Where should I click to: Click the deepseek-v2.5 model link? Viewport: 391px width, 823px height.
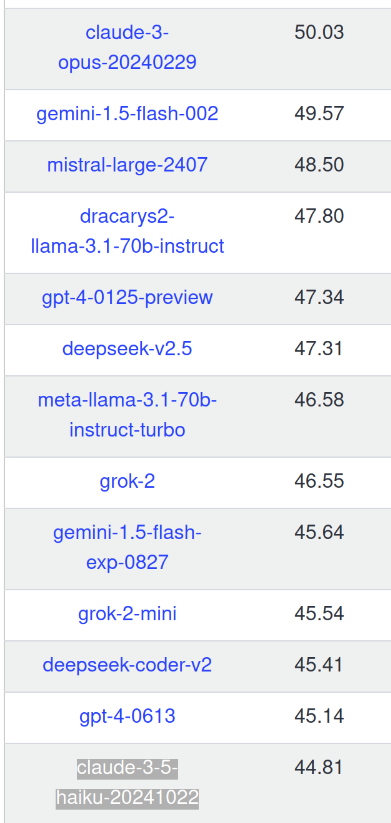tap(127, 349)
